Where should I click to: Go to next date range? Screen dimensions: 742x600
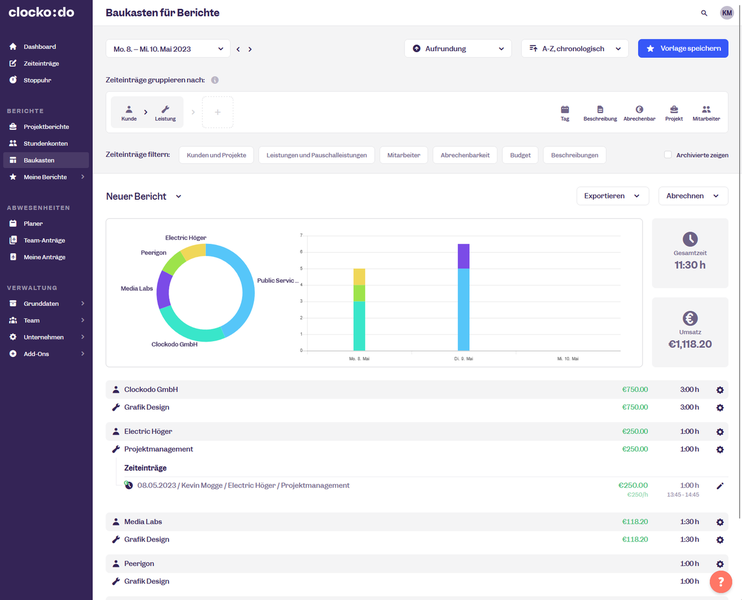tap(250, 49)
